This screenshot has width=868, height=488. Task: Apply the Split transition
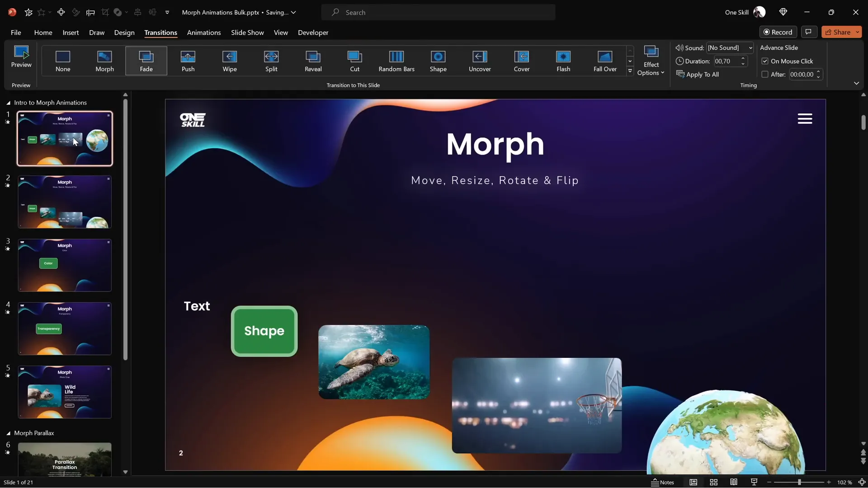(x=271, y=61)
